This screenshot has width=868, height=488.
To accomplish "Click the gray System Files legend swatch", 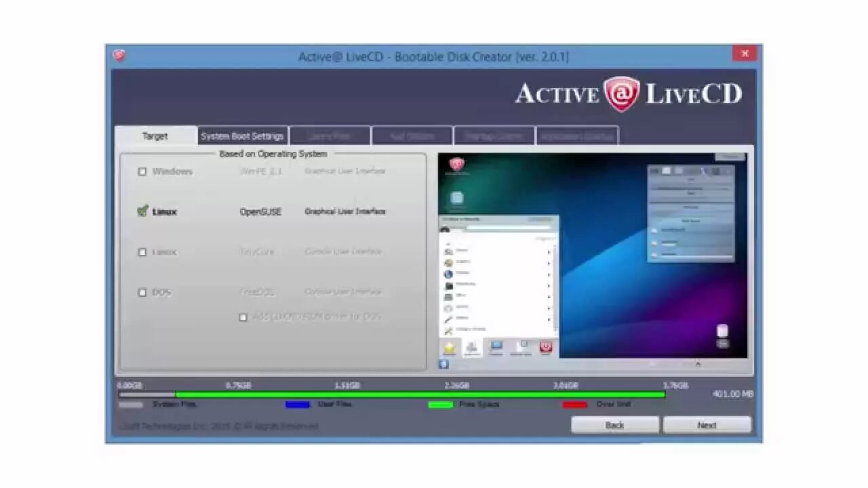I will pos(131,405).
